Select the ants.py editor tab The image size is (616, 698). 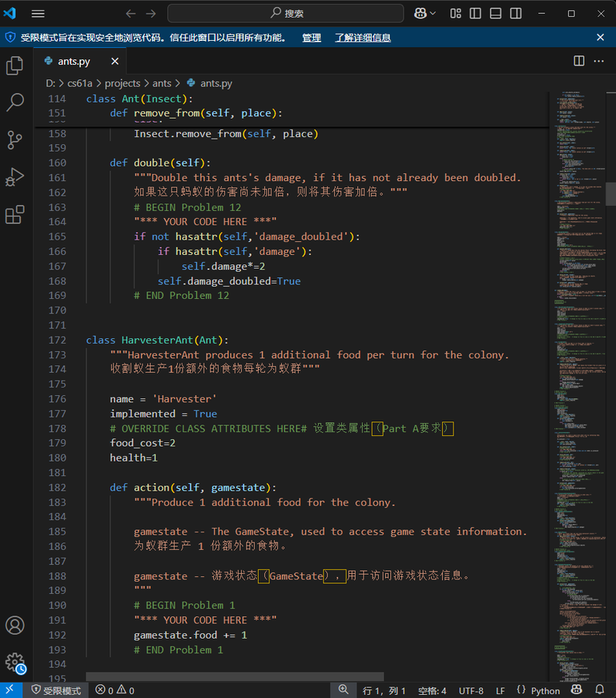point(80,61)
